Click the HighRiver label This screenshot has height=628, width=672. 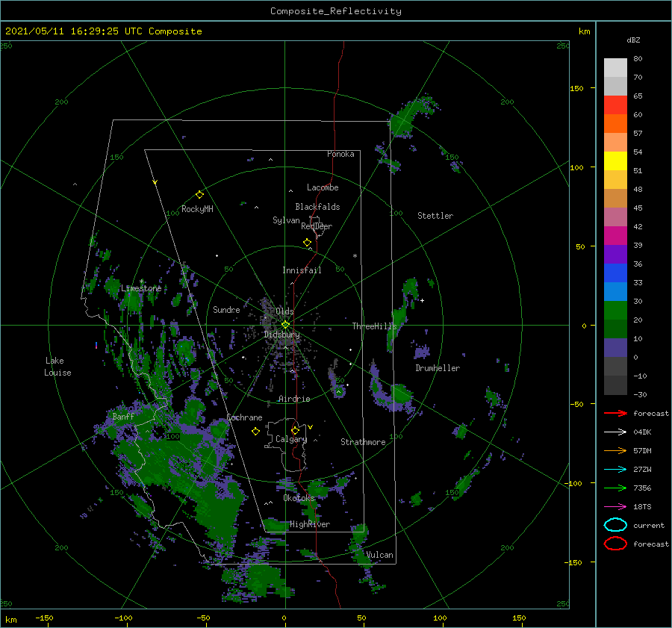coord(310,524)
